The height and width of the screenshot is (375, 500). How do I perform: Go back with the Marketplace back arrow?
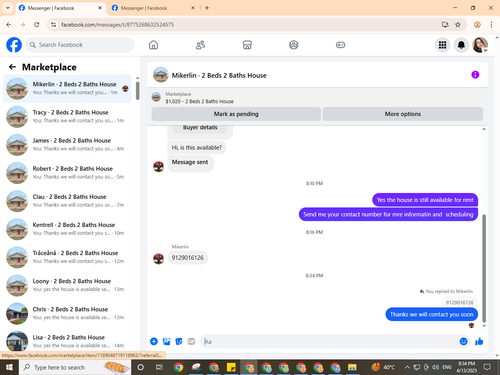point(12,67)
